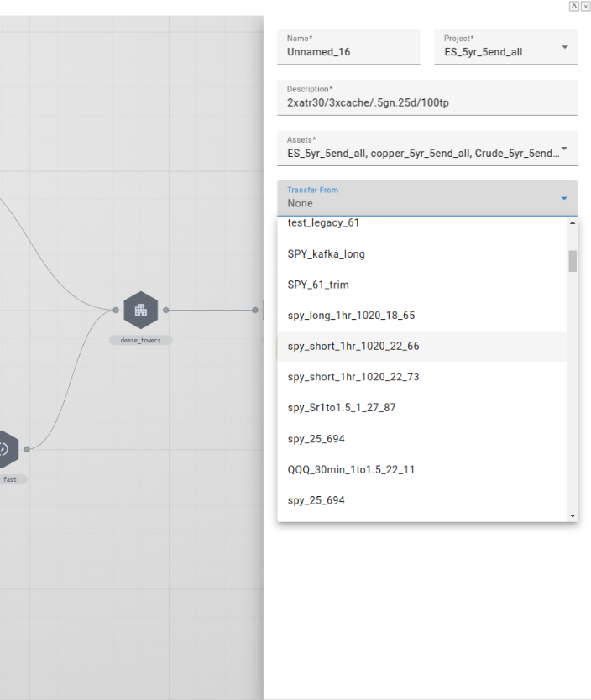Click the collapse caret icon at top right

574,6
